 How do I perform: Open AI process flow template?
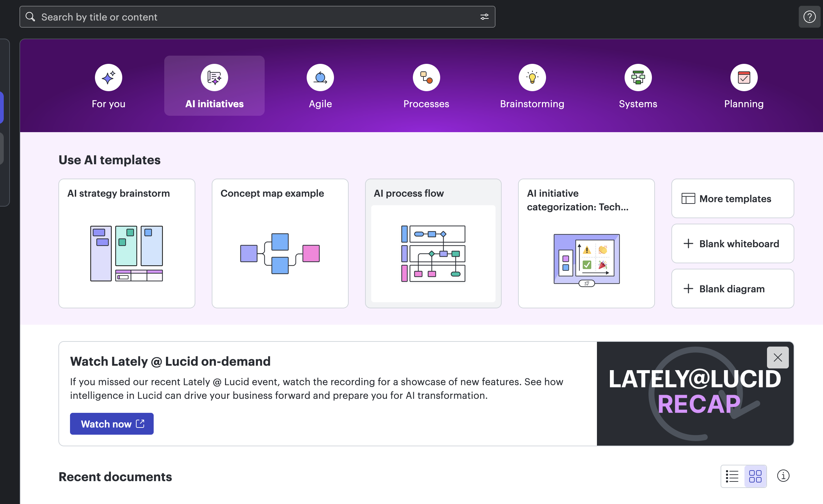[433, 243]
